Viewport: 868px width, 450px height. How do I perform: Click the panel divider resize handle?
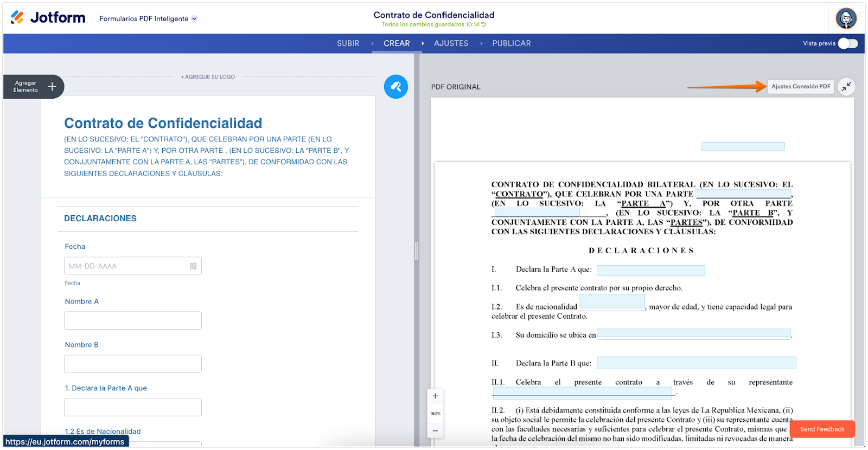(417, 250)
